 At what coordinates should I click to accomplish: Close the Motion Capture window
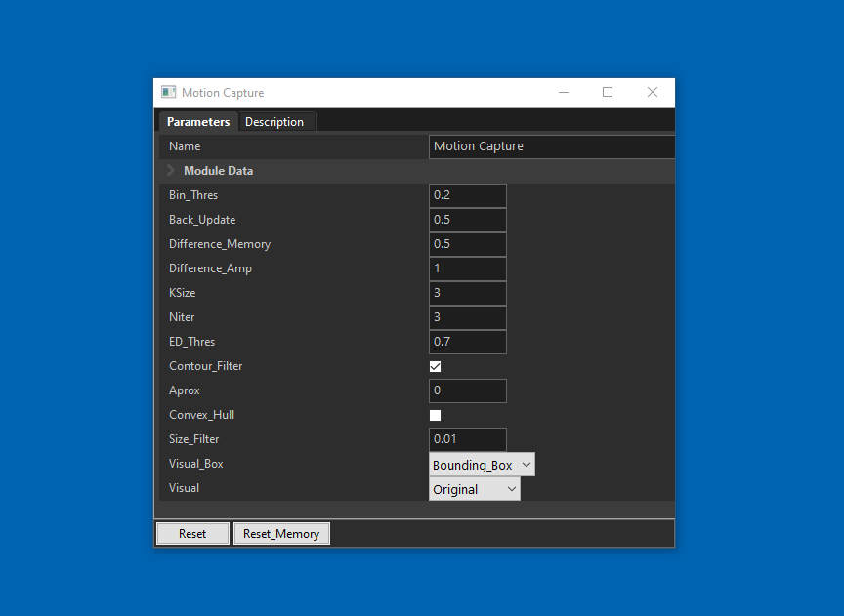(653, 93)
